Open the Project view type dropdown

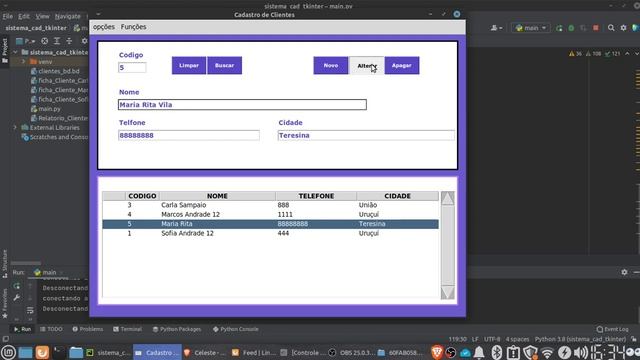click(x=26, y=41)
